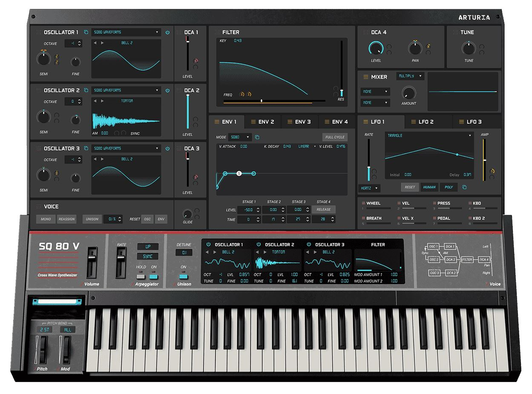Click the TUNE knob

point(469,48)
